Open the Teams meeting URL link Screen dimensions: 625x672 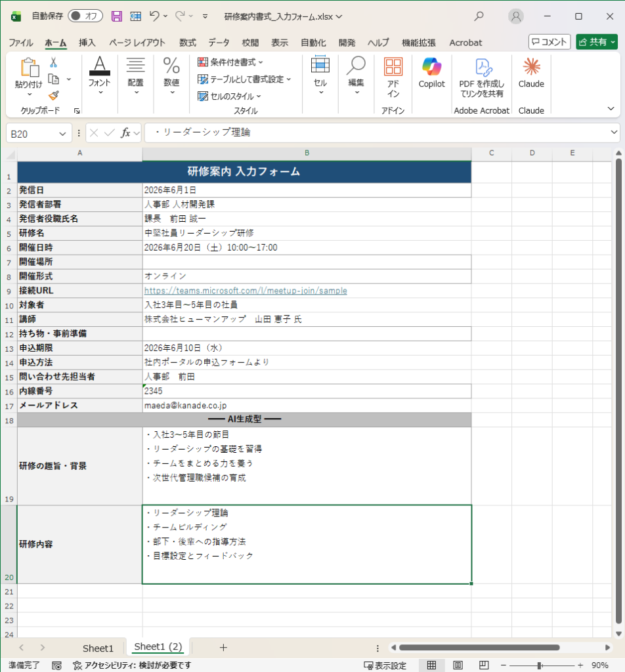(x=246, y=291)
